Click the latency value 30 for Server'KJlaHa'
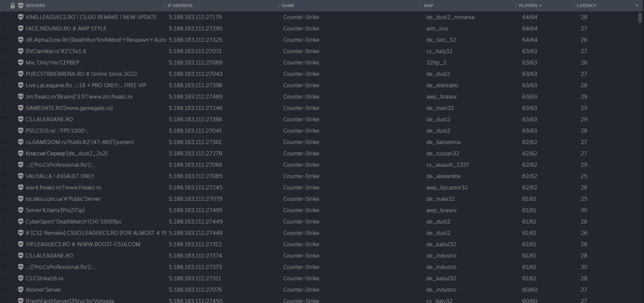Screen dimensions: 644x303 coord(584,210)
